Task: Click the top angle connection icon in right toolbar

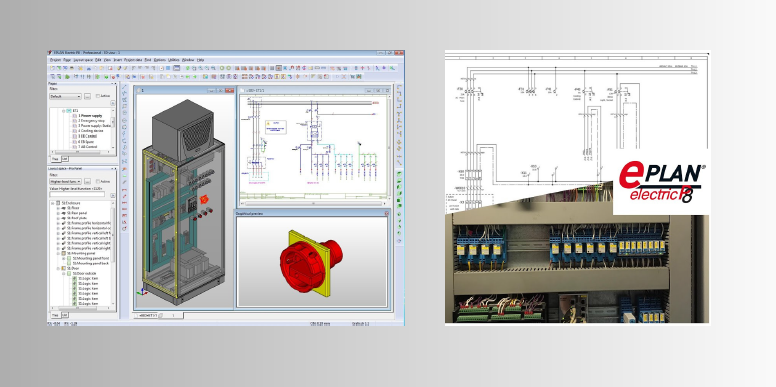Action: pos(399,88)
